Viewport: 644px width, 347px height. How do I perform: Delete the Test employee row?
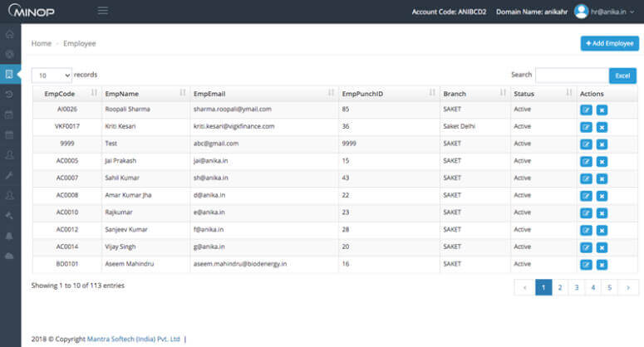tap(602, 144)
